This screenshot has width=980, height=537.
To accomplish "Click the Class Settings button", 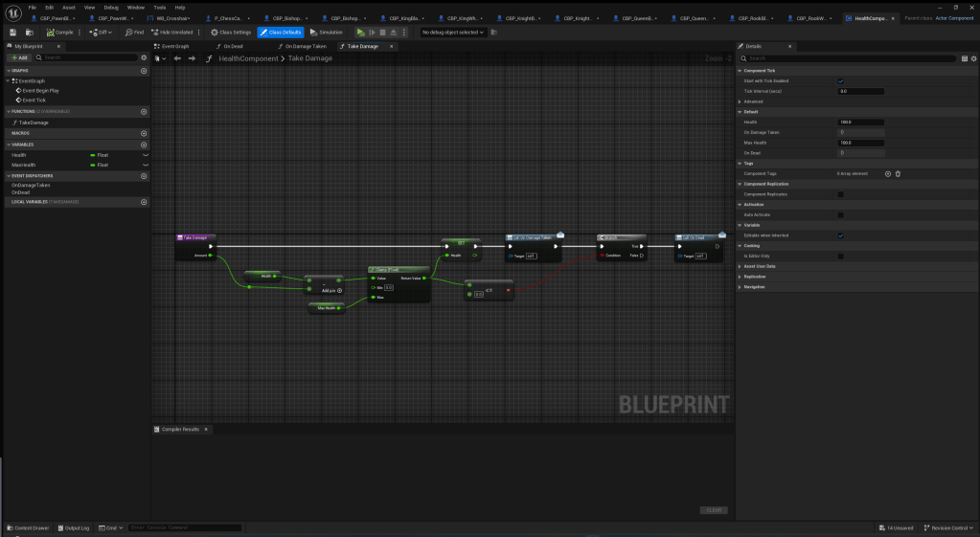I will (x=231, y=33).
